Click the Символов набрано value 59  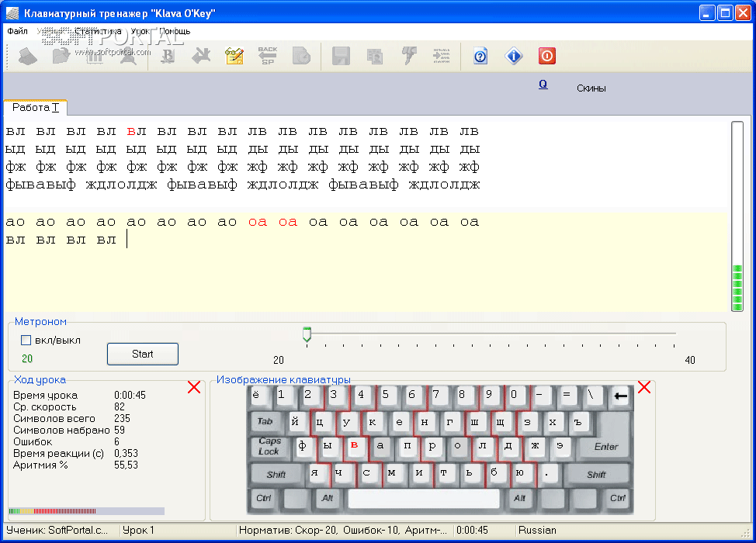pos(120,431)
